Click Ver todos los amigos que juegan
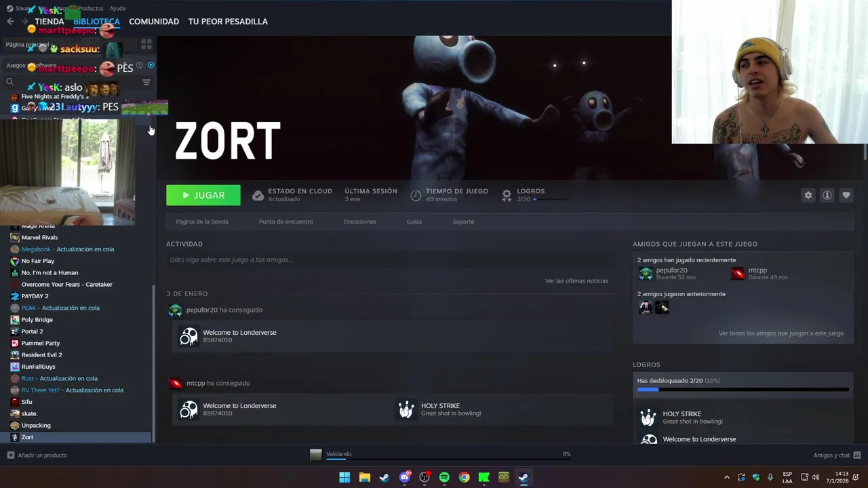This screenshot has width=868, height=488. (x=781, y=333)
